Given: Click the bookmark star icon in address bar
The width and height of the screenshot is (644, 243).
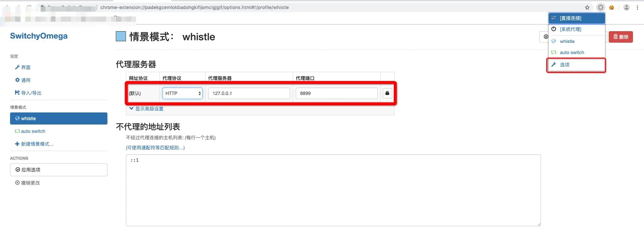Looking at the screenshot, I should click(587, 7).
